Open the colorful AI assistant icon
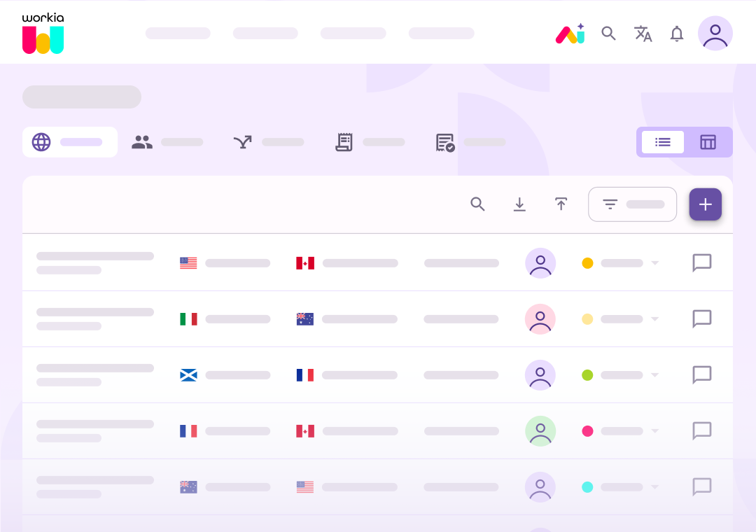This screenshot has width=756, height=532. (x=570, y=34)
